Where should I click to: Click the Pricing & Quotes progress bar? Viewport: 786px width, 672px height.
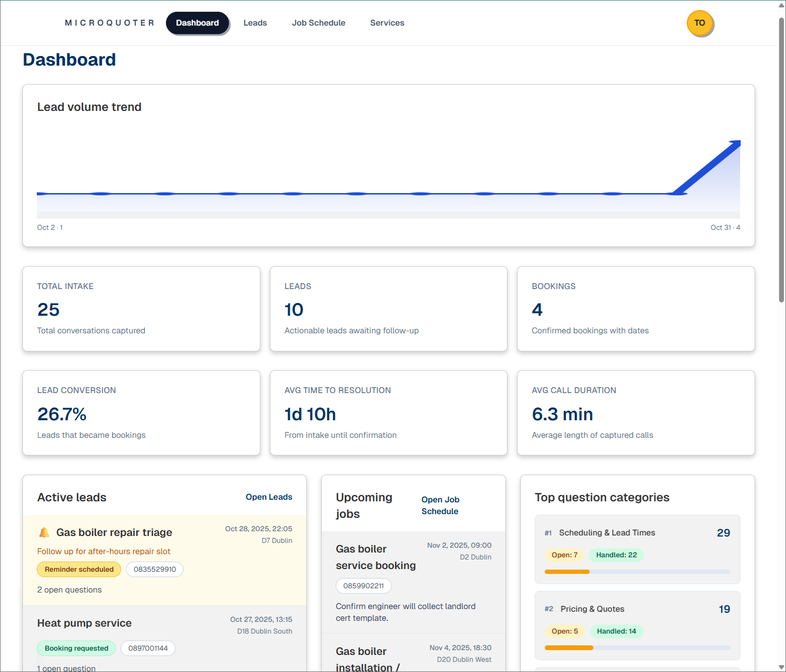click(637, 648)
